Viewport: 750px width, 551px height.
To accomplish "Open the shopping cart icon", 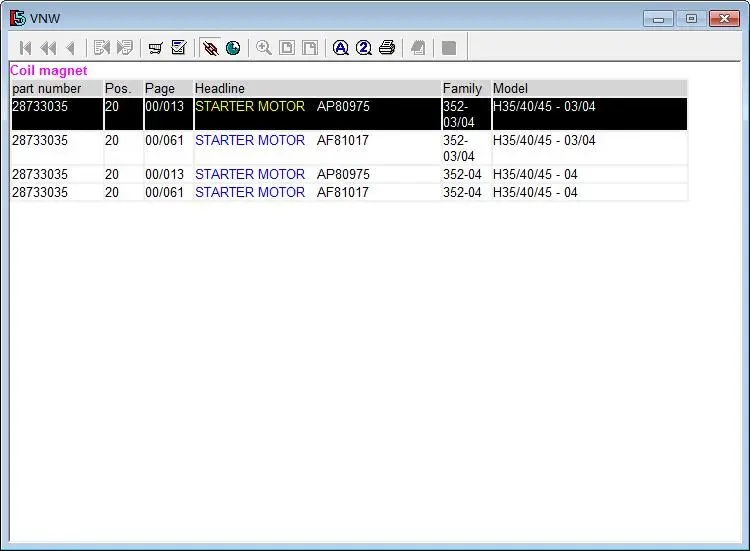I will pyautogui.click(x=155, y=48).
